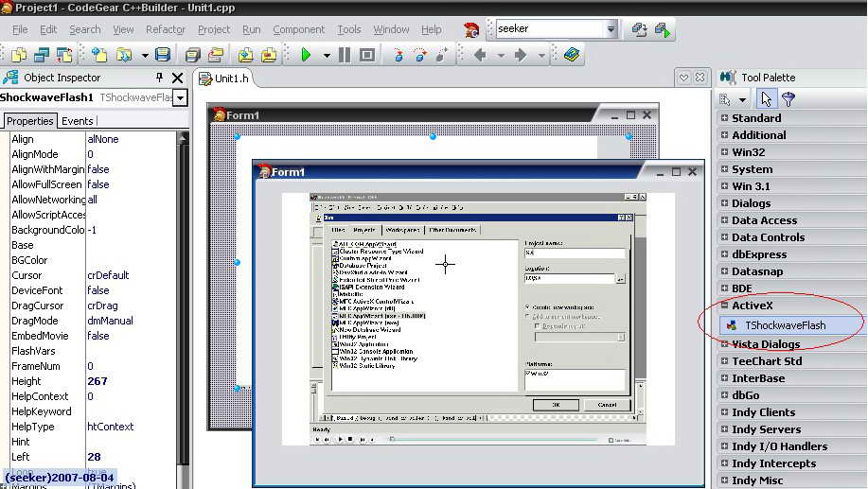Click the helmet icon beside Help menu
Screen dimensions: 868x489
(471, 29)
